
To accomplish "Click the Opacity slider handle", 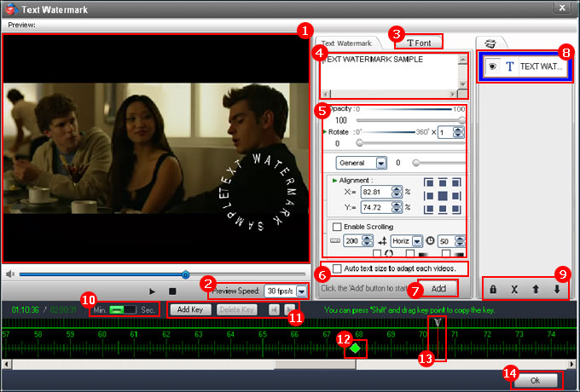I will (461, 120).
